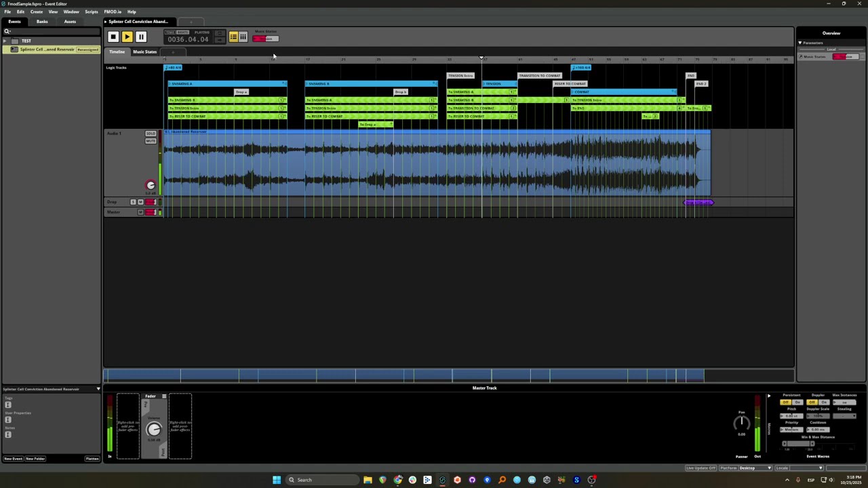This screenshot has width=868, height=488.
Task: Open the Scripts menu
Action: click(92, 12)
